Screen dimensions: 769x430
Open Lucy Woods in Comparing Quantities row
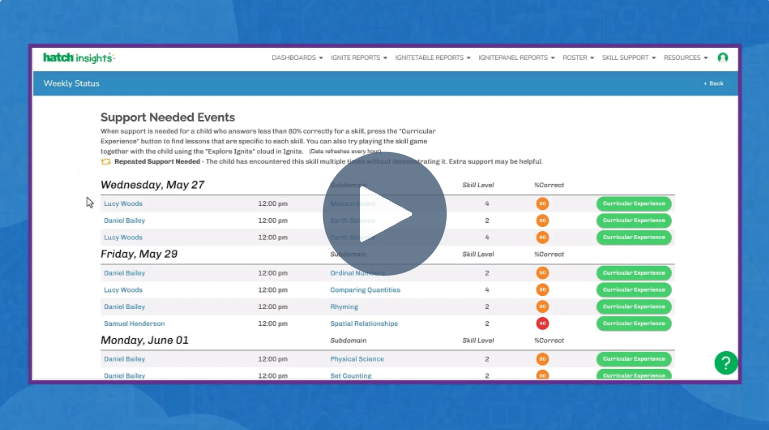[123, 290]
